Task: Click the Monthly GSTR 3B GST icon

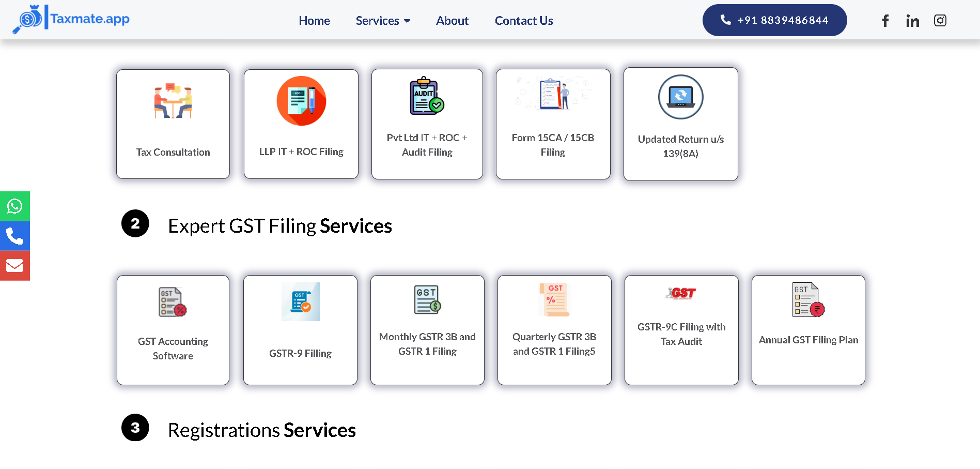Action: click(427, 300)
